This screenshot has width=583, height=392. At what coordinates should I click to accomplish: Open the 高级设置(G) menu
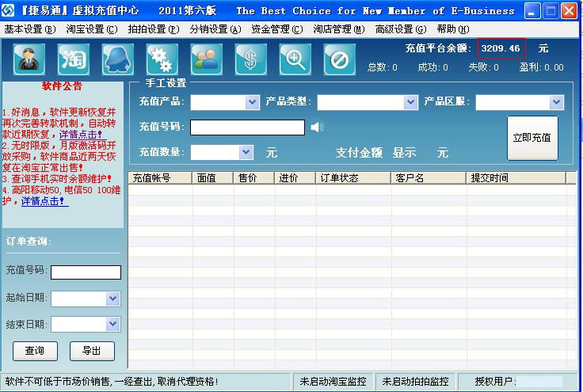[401, 29]
